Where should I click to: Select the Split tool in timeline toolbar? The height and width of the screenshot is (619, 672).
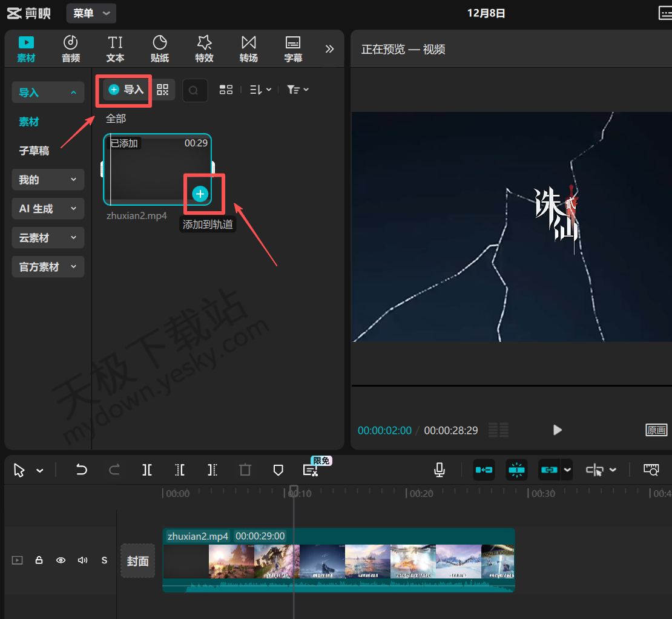point(147,470)
